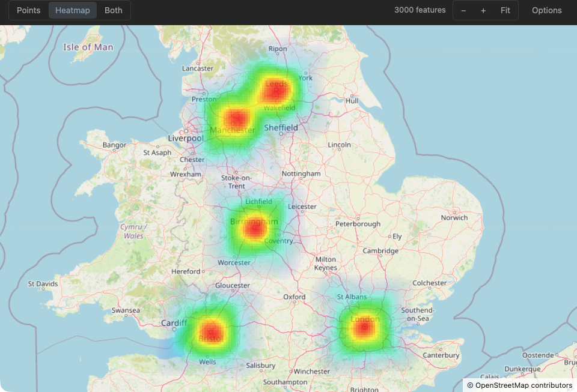
Task: Click the Southend-on-Sea map label
Action: [x=418, y=314]
